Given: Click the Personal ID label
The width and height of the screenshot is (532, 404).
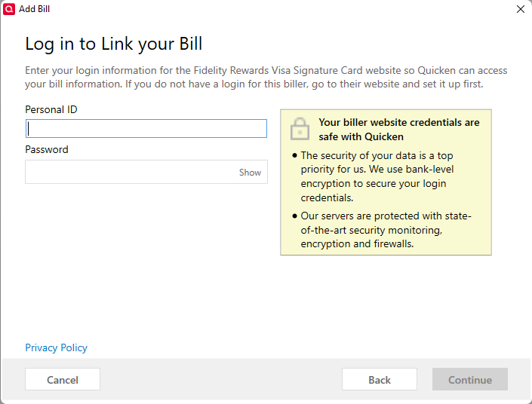Looking at the screenshot, I should coord(51,109).
